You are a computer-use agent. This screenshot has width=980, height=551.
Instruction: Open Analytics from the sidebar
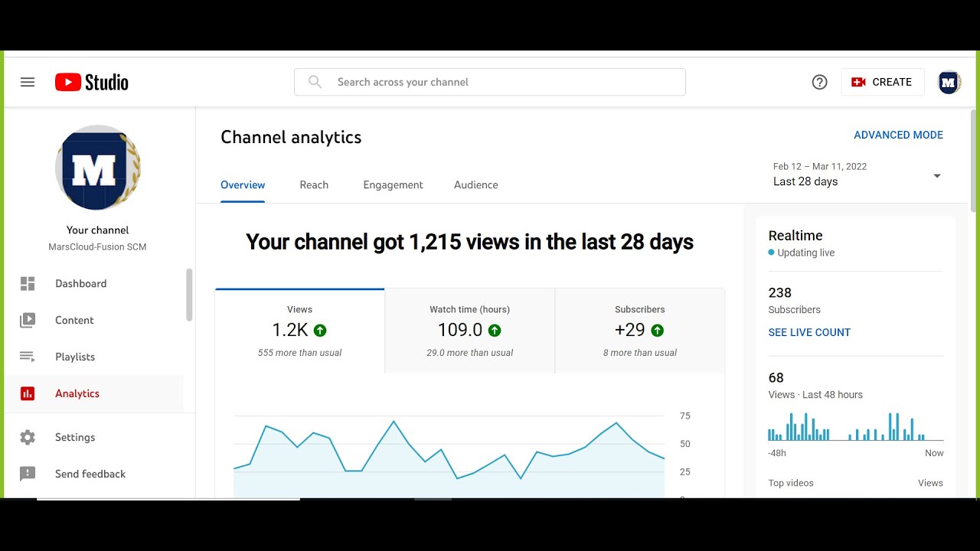point(95,394)
